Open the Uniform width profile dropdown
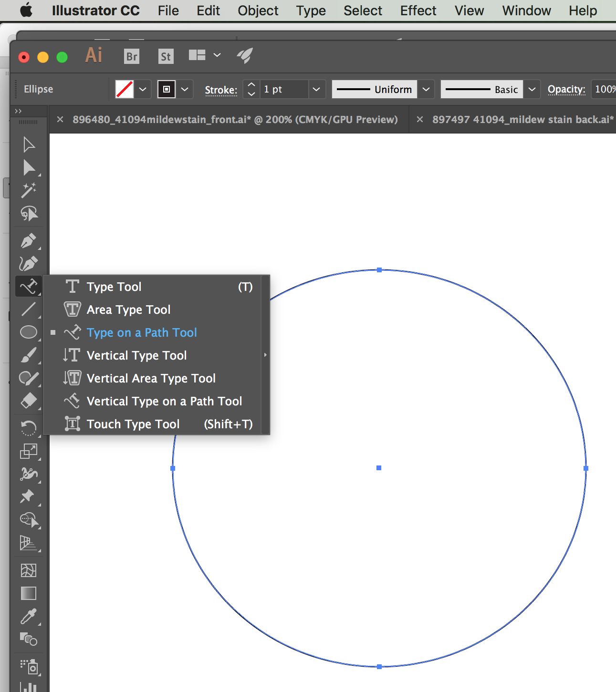 426,89
